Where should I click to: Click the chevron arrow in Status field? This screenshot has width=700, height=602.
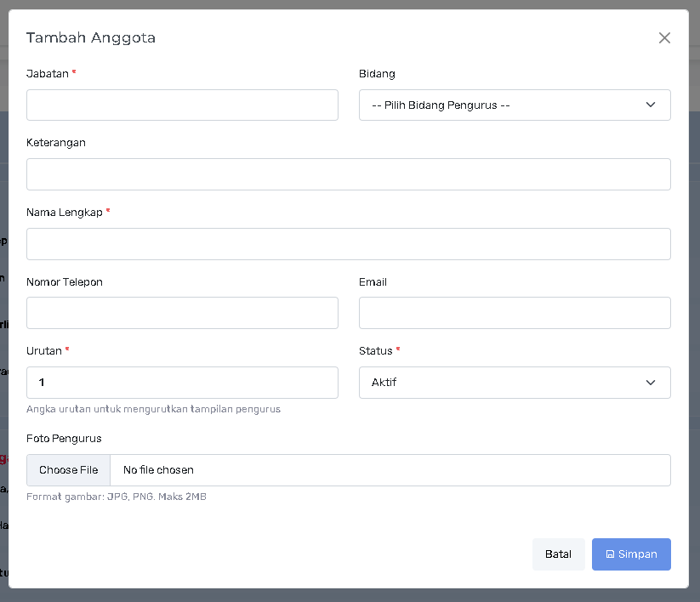(x=651, y=383)
